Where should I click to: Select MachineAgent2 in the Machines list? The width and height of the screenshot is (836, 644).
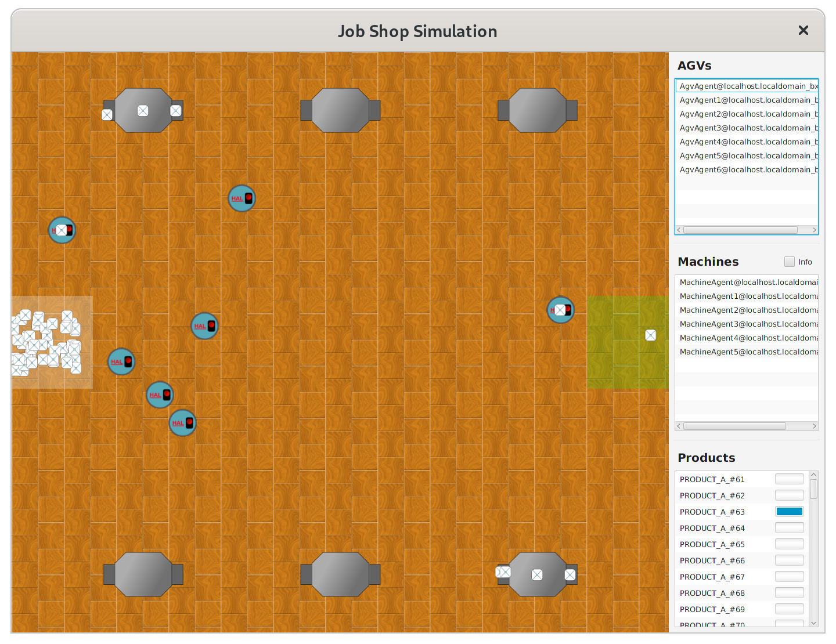tap(747, 310)
